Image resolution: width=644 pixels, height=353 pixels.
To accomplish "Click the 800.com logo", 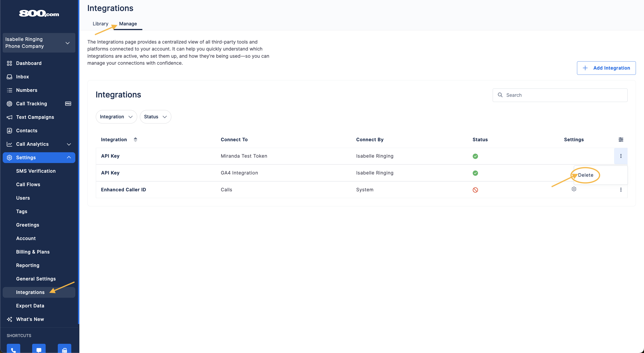I will click(39, 13).
